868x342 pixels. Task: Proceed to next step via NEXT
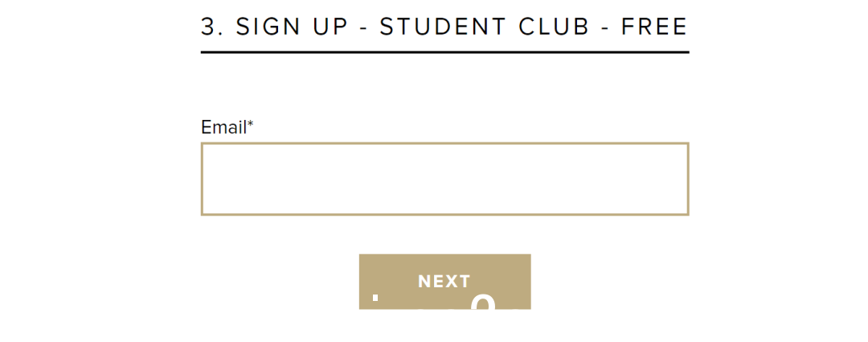coord(444,282)
